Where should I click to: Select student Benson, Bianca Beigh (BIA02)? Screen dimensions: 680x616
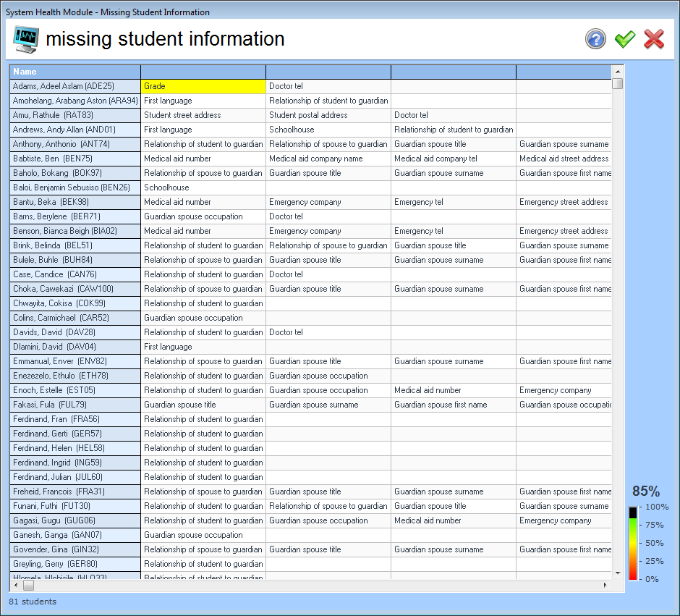(75, 231)
